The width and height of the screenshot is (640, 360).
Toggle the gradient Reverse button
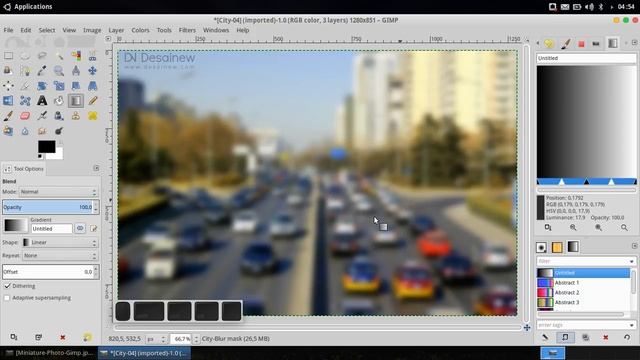tap(80, 228)
